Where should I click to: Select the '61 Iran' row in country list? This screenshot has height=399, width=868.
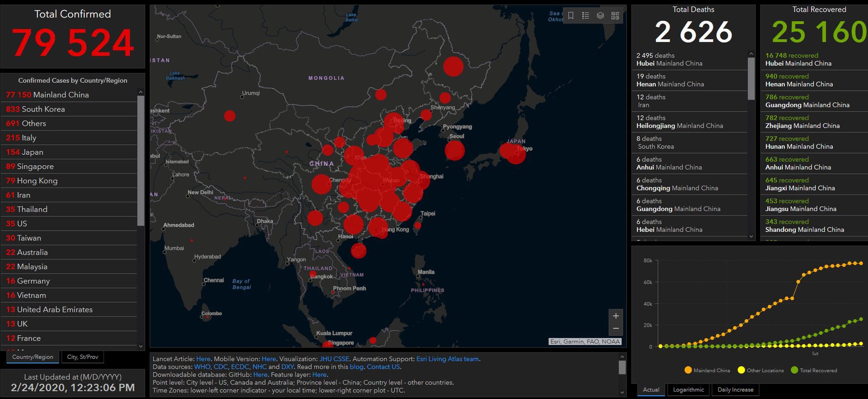69,195
